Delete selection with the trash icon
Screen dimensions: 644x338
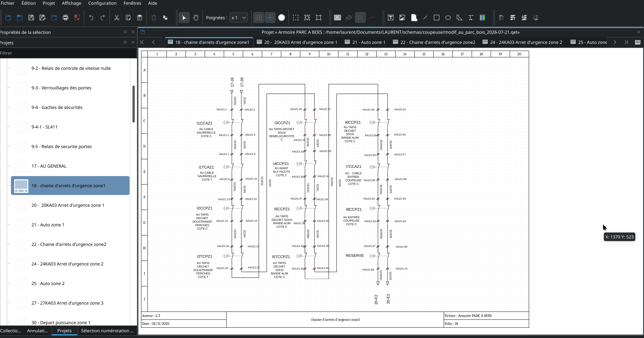coord(154,18)
